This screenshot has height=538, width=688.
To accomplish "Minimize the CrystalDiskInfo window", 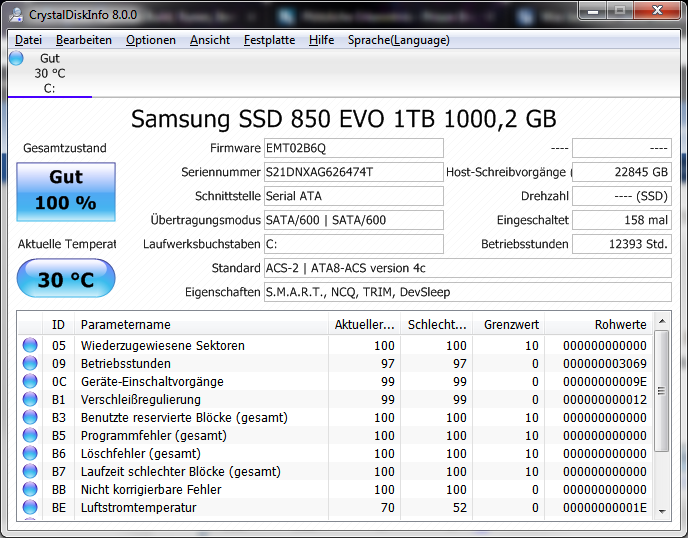I will point(594,11).
